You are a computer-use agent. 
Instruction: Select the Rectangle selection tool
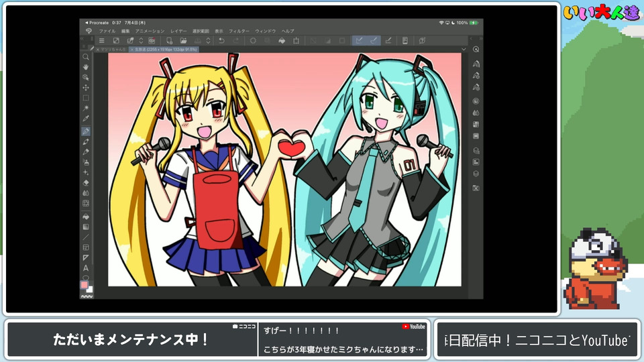85,98
